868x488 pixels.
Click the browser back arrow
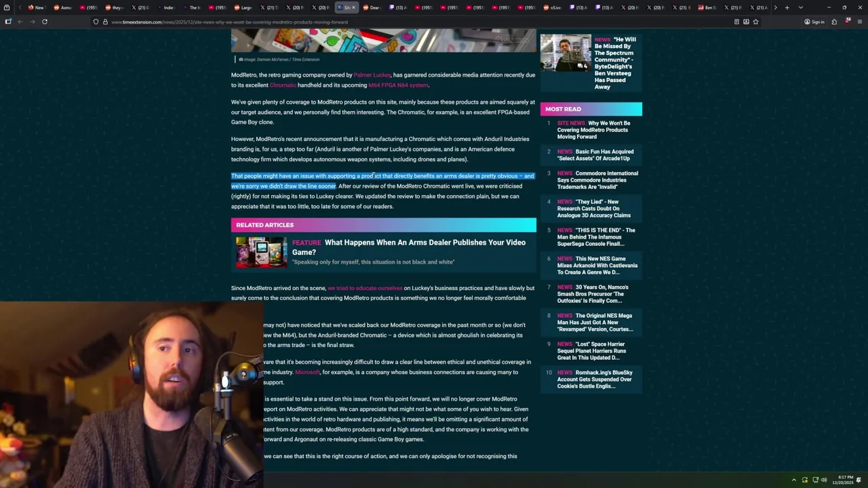(20, 22)
